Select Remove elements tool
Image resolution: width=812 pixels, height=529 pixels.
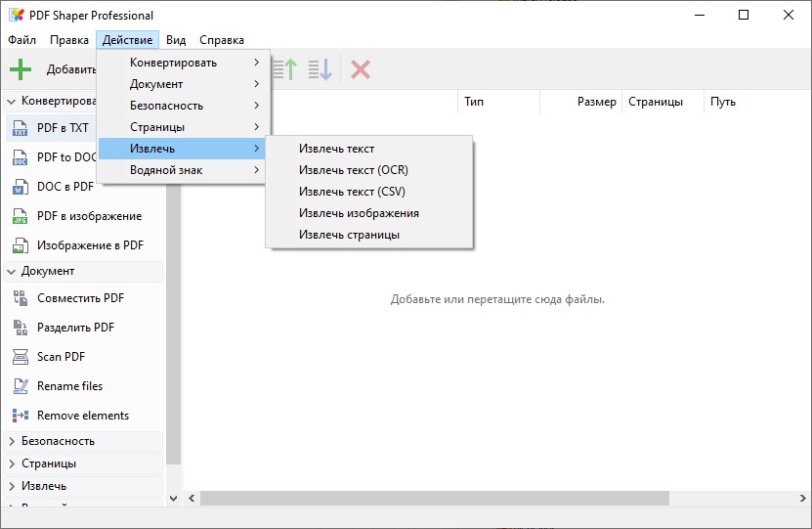click(x=83, y=416)
